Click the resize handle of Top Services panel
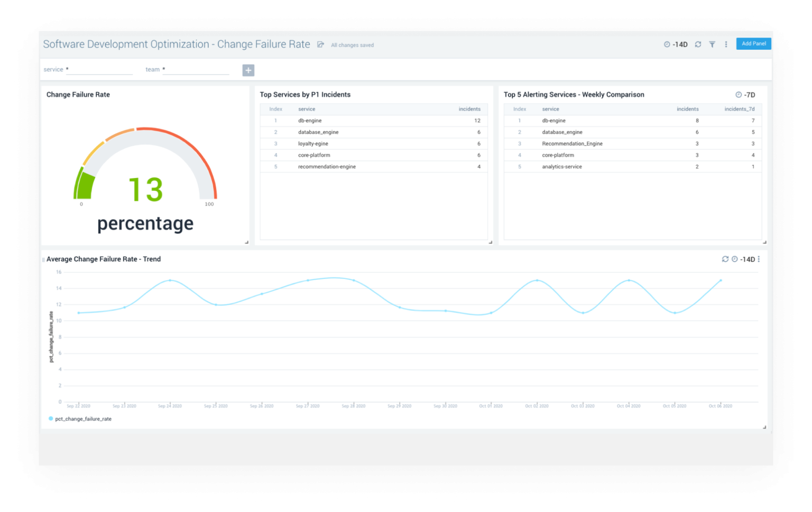This screenshot has height=512, width=812. pyautogui.click(x=491, y=243)
